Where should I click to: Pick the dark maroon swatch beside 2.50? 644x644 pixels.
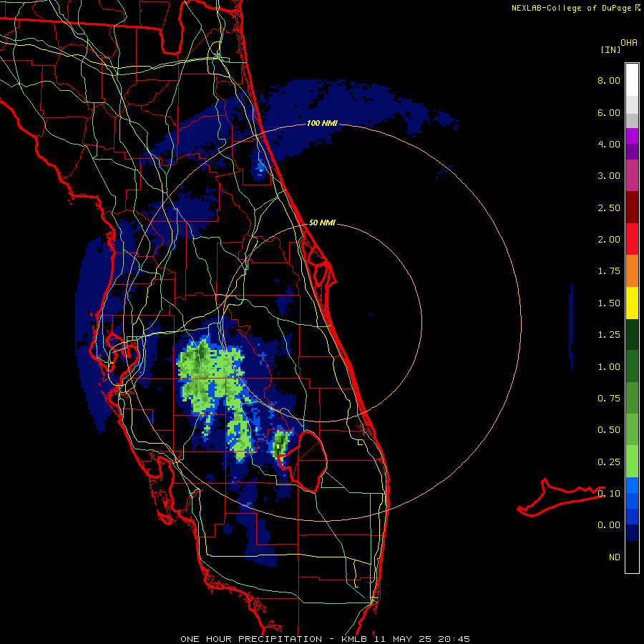pos(632,208)
